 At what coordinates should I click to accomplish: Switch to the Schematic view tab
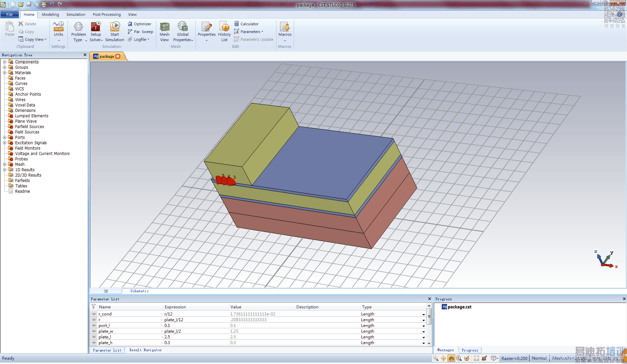tap(139, 291)
